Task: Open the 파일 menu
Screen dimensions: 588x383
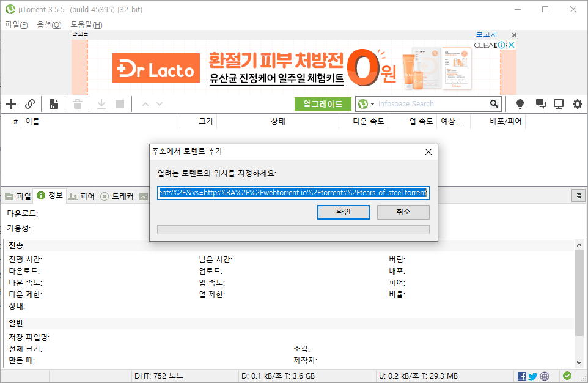Action: click(16, 25)
